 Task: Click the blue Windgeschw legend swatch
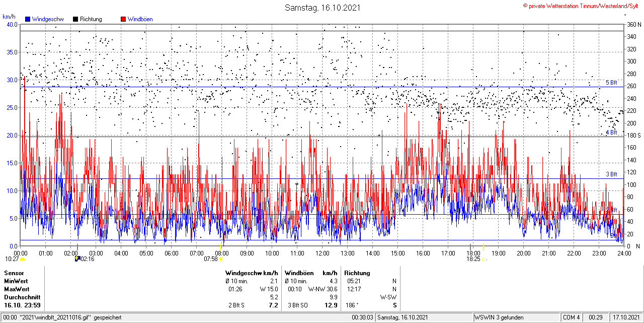point(27,19)
